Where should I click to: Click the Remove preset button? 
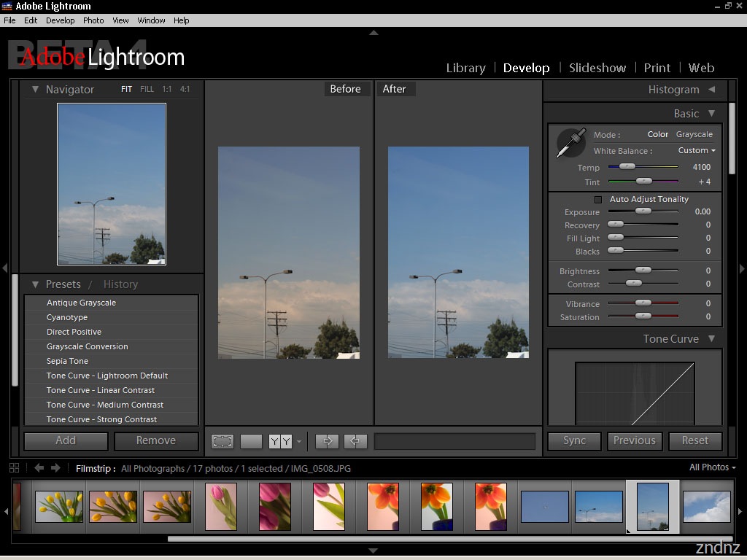(x=156, y=441)
